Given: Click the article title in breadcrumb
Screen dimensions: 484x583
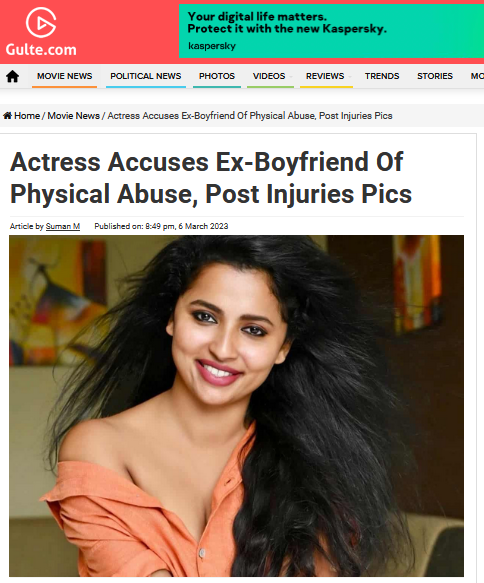Looking at the screenshot, I should (x=250, y=116).
